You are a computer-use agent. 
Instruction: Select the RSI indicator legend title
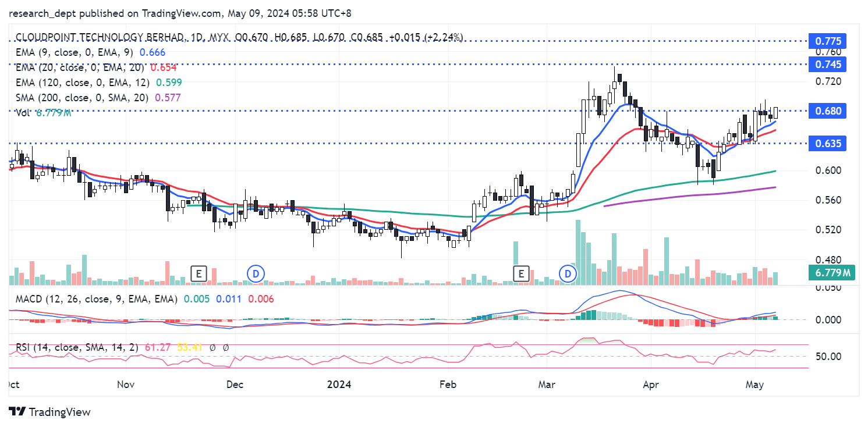[76, 347]
